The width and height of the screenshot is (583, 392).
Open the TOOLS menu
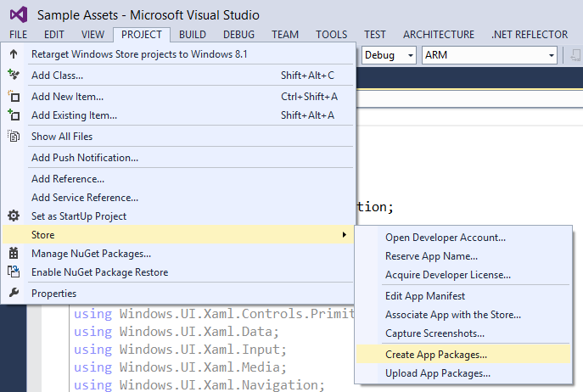[x=331, y=35]
